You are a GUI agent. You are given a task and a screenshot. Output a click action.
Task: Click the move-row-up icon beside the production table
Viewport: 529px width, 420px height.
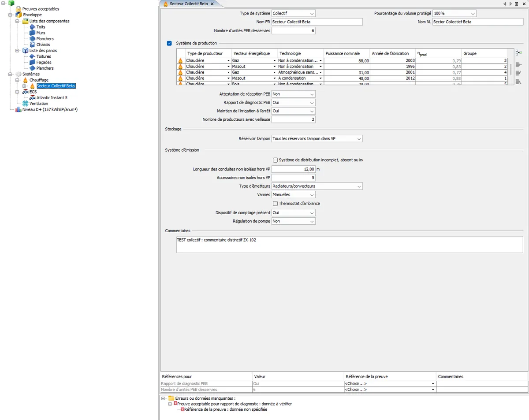tap(518, 73)
